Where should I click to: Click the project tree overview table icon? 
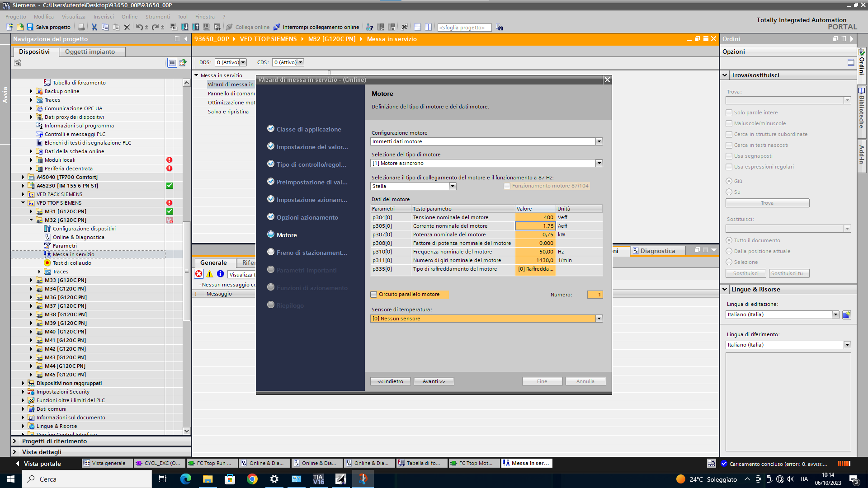click(x=172, y=63)
